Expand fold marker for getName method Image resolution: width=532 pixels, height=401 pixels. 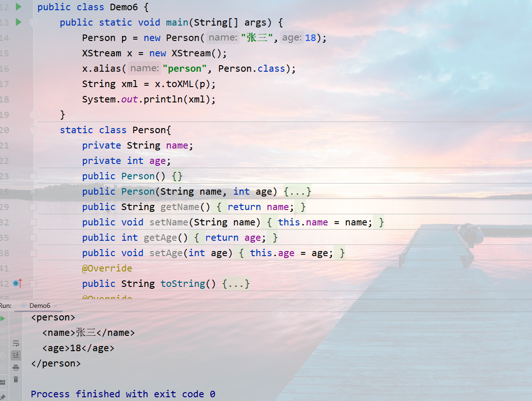(33, 207)
